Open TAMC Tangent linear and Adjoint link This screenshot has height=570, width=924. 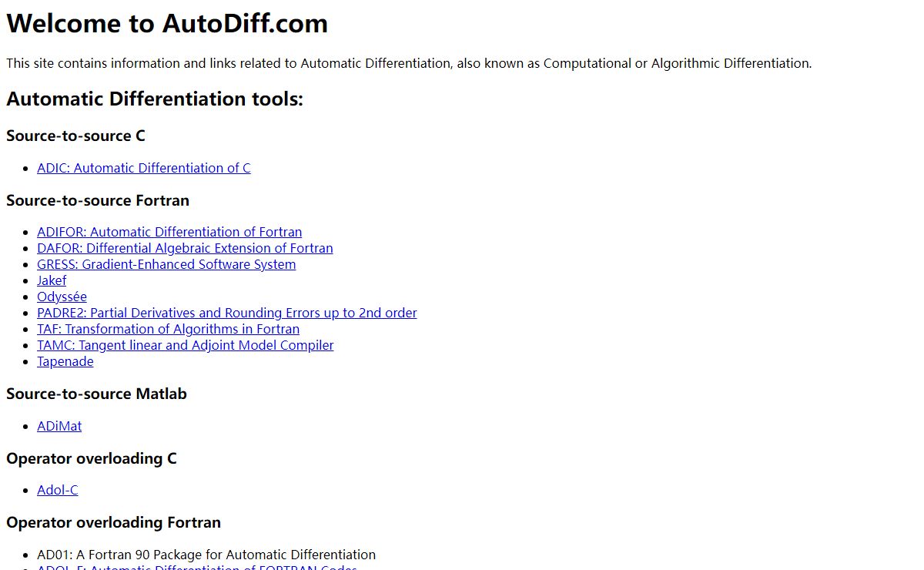point(186,345)
